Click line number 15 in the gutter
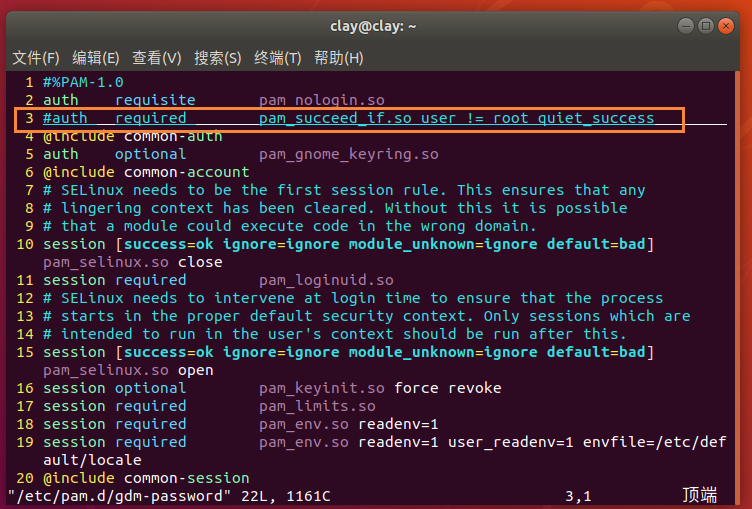The height and width of the screenshot is (509, 752). click(25, 352)
